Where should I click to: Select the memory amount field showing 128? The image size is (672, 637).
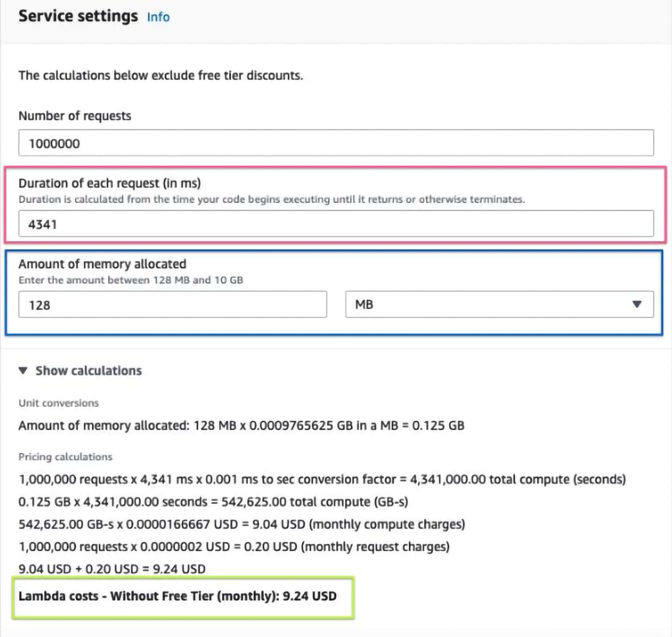point(172,305)
